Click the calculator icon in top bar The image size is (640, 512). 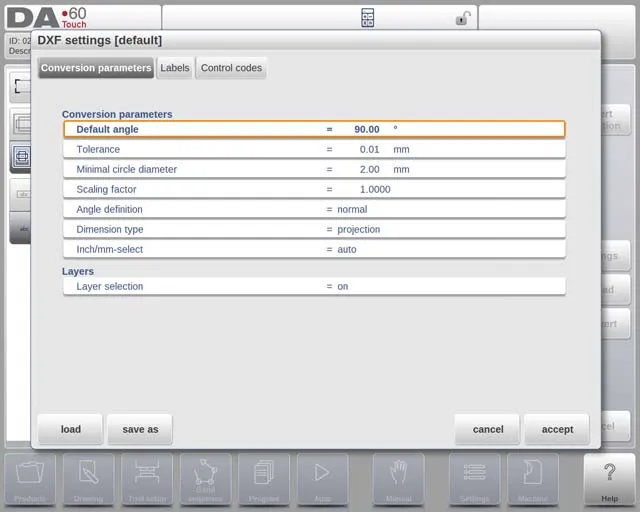pyautogui.click(x=367, y=18)
